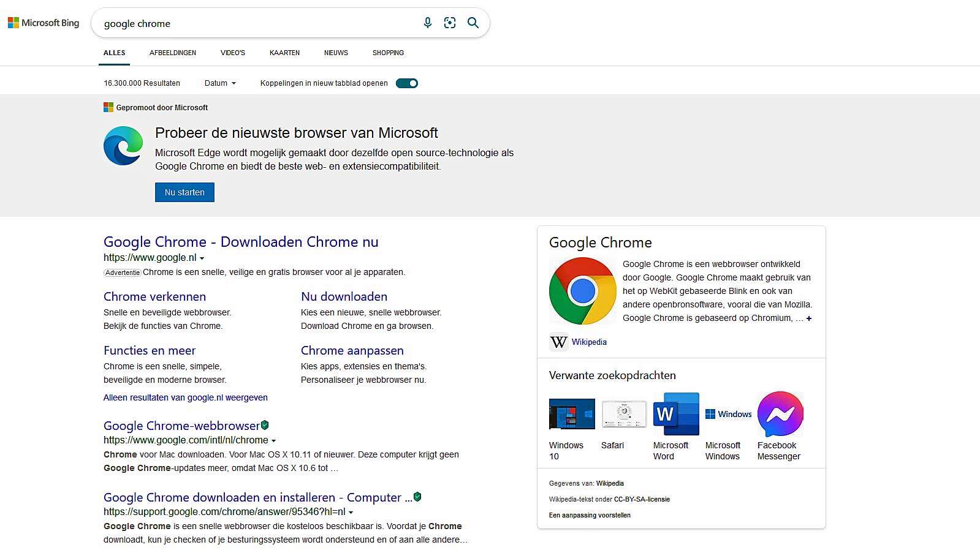This screenshot has height=553, width=980.
Task: Click the Advertentie label
Action: coord(123,273)
